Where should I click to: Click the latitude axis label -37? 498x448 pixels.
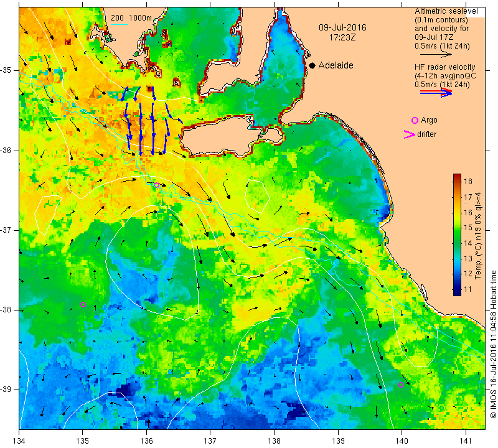click(x=6, y=230)
